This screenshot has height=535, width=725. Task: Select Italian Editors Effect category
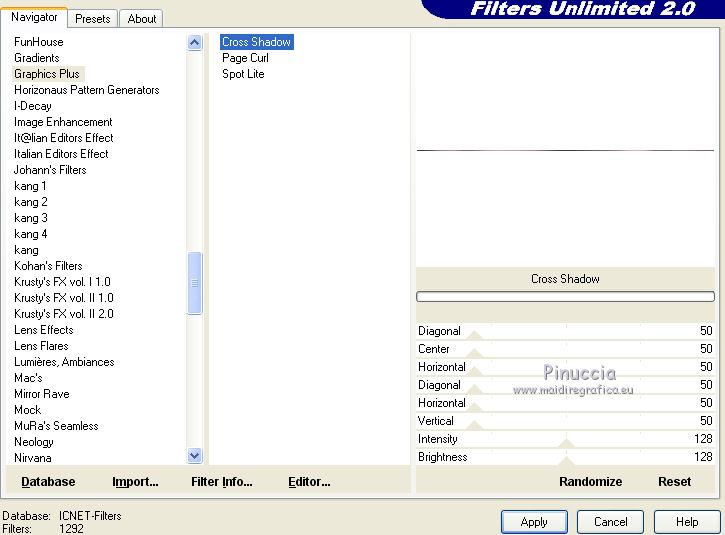click(61, 154)
